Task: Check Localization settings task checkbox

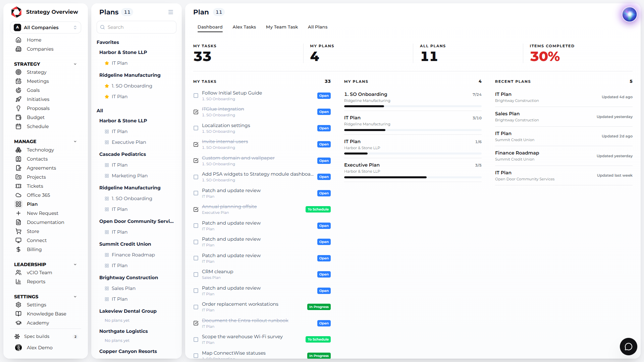Action: coord(196,128)
